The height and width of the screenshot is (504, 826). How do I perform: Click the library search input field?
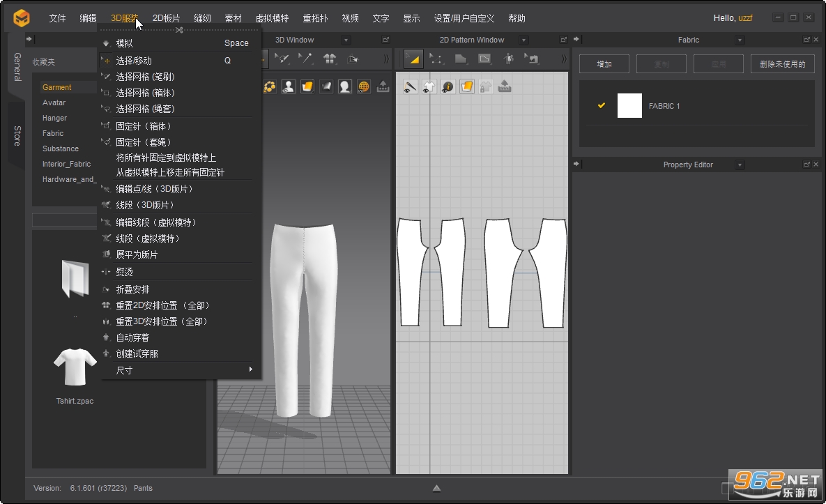(65, 220)
